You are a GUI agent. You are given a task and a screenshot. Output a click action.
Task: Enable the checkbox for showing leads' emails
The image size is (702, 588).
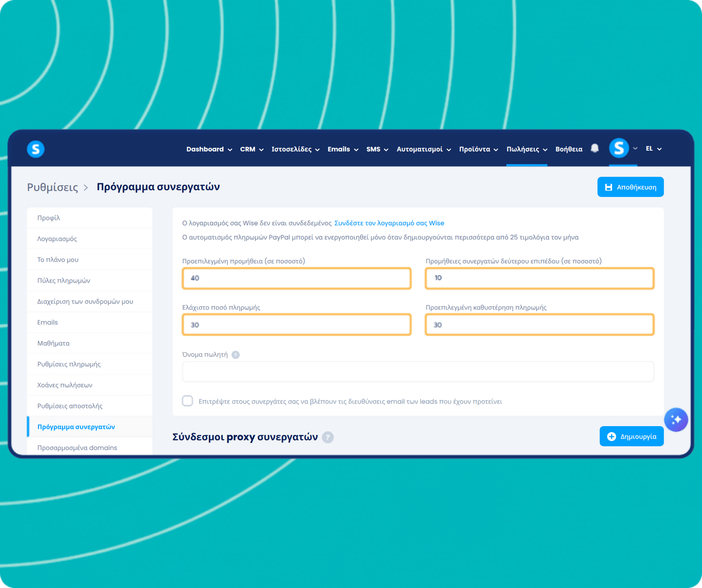(x=188, y=401)
